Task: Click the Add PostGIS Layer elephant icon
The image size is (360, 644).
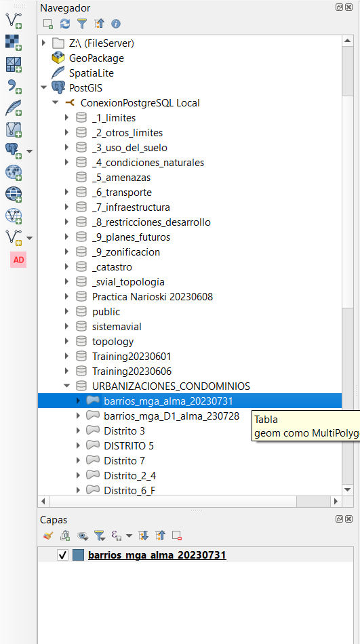Action: 14,150
